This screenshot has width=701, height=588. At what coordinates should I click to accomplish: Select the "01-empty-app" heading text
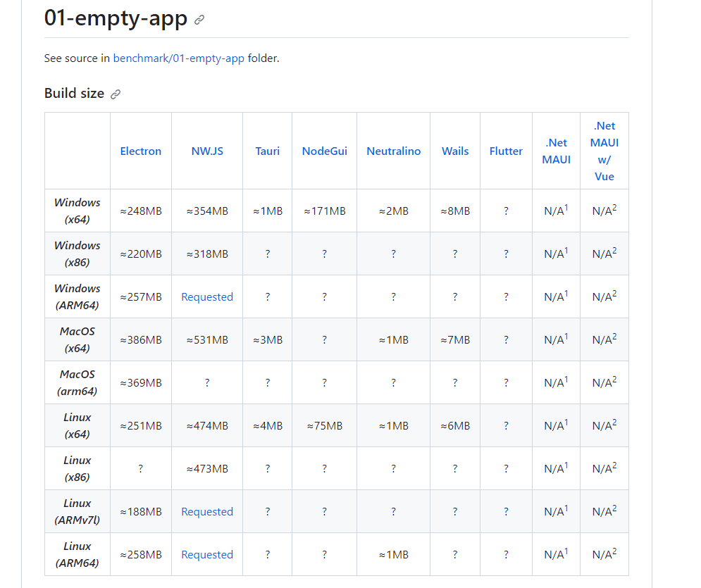point(116,18)
